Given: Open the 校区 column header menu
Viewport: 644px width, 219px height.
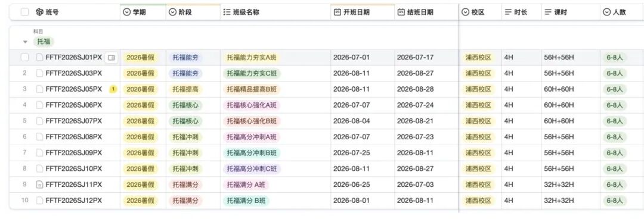Looking at the screenshot, I should pos(480,12).
